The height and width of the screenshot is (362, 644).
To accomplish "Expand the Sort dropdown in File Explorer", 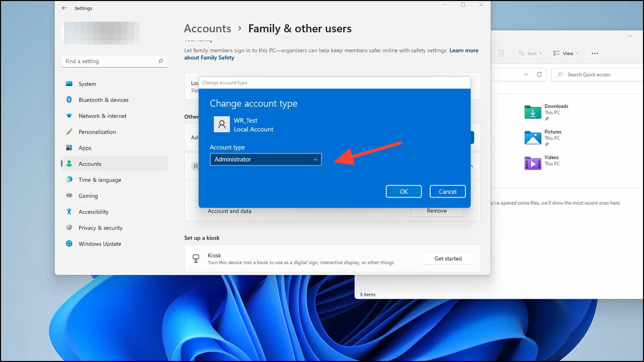I will pos(530,53).
